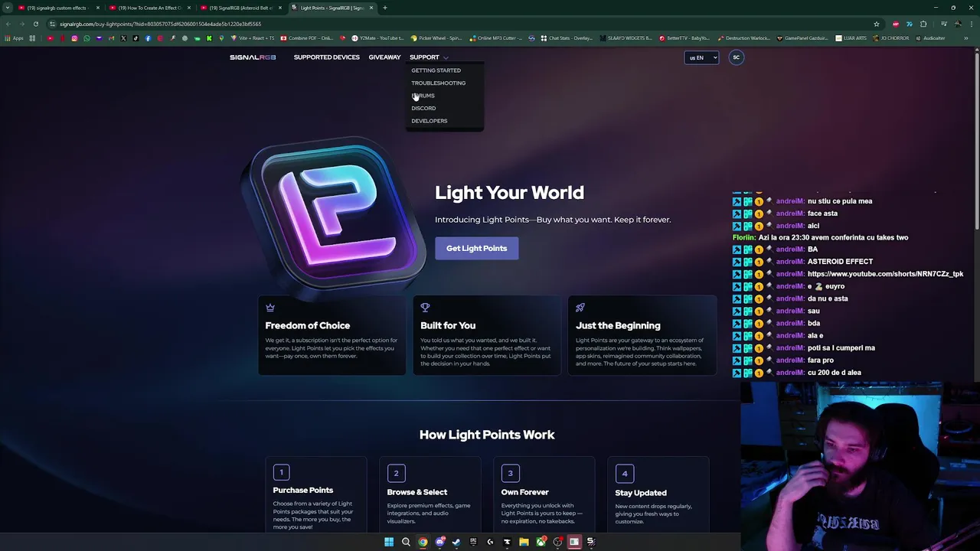Collapse the Support menu chevron
The width and height of the screenshot is (980, 551).
tap(445, 57)
